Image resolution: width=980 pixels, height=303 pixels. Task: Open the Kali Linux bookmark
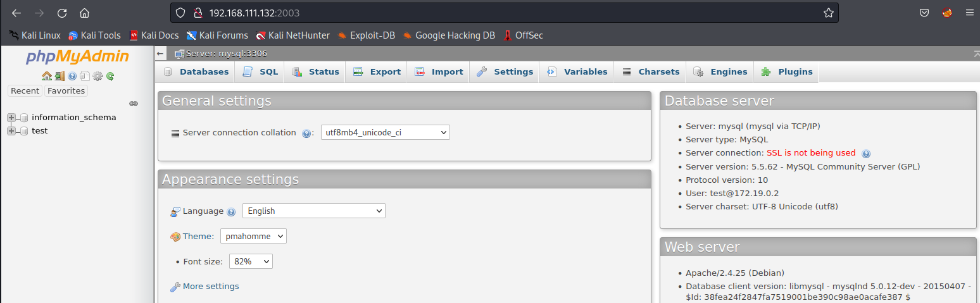[x=35, y=35]
